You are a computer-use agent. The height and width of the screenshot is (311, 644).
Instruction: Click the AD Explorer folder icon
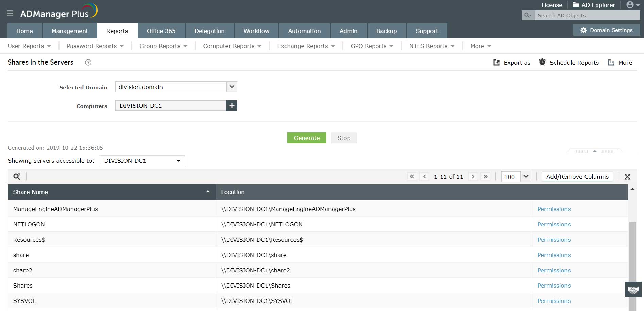[x=576, y=5]
